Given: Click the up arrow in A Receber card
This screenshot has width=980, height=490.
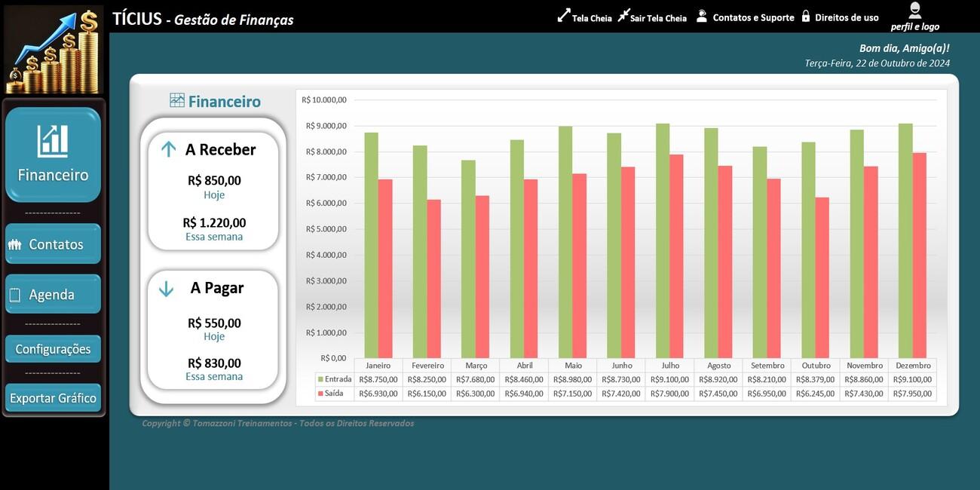Looking at the screenshot, I should (x=168, y=149).
